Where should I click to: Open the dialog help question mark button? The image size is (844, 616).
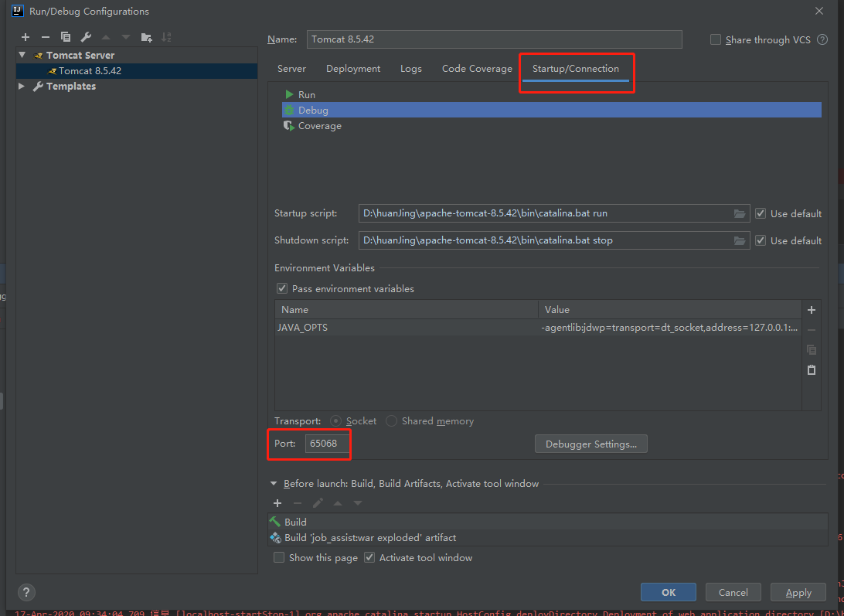tap(26, 592)
